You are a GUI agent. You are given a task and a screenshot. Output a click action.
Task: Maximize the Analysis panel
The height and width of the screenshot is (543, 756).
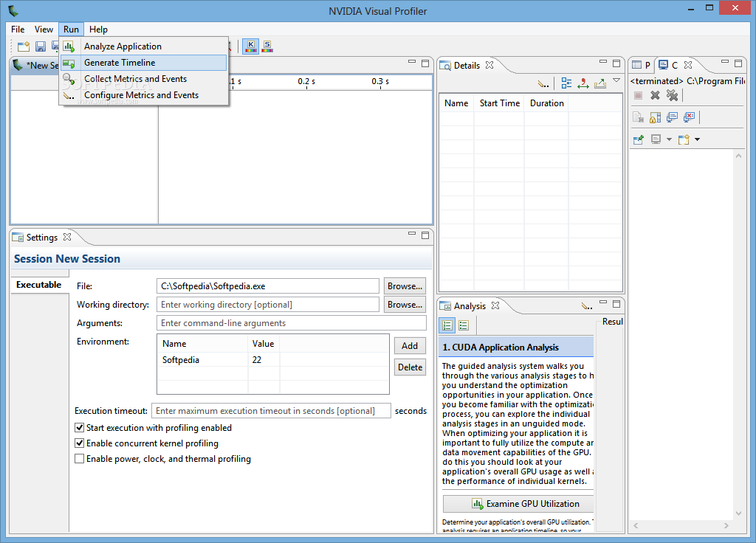coord(616,303)
